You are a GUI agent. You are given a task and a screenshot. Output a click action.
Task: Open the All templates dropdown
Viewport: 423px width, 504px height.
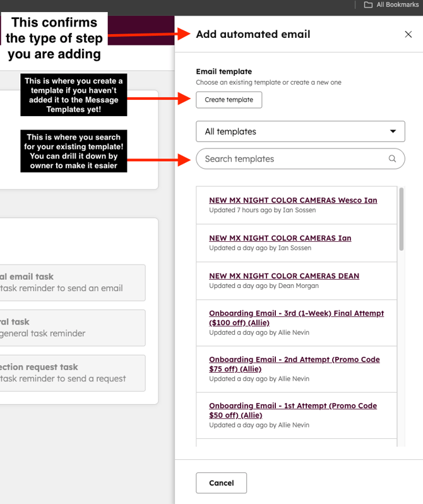(x=300, y=132)
